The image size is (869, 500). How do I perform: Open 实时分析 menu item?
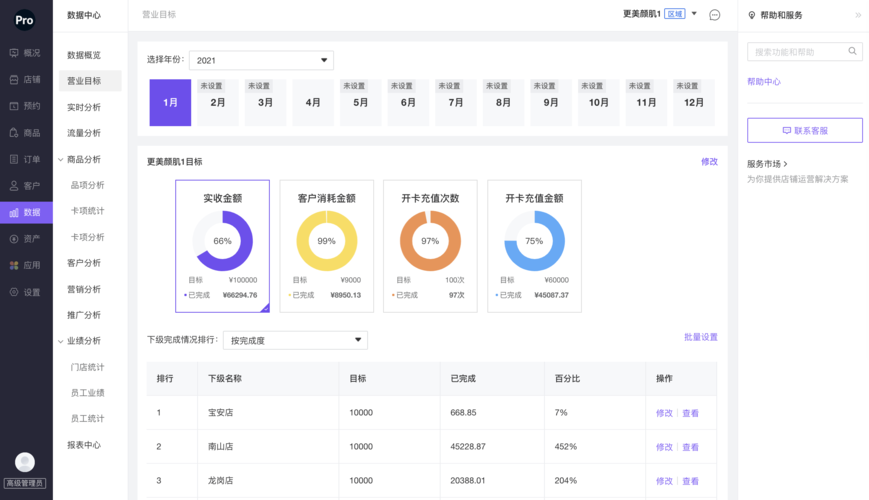click(x=84, y=107)
